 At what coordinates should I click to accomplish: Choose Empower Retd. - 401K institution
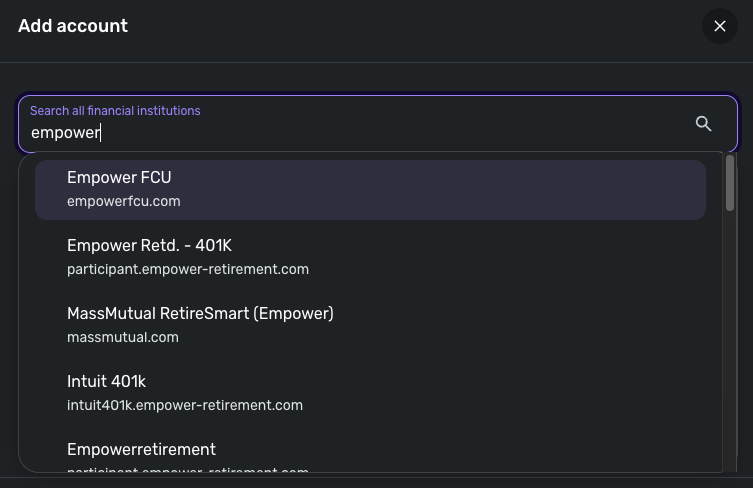[x=149, y=245]
